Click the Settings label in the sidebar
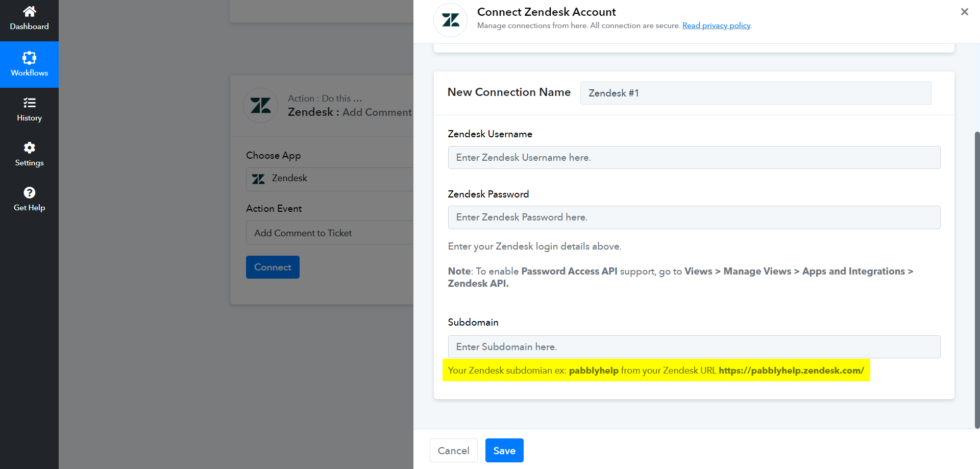Viewport: 980px width, 469px height. 30,163
